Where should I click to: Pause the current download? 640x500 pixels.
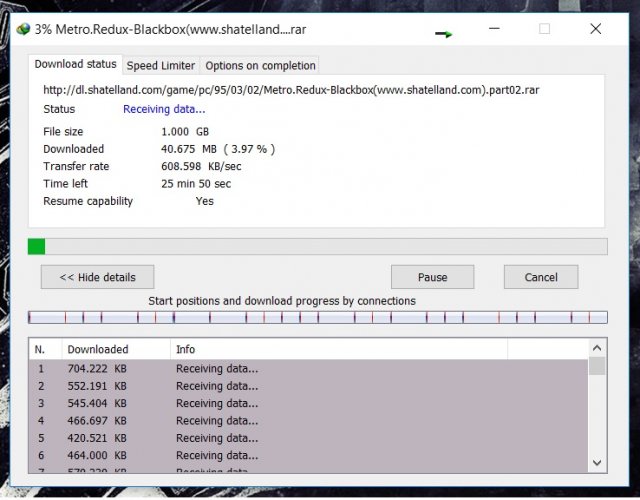coord(432,277)
